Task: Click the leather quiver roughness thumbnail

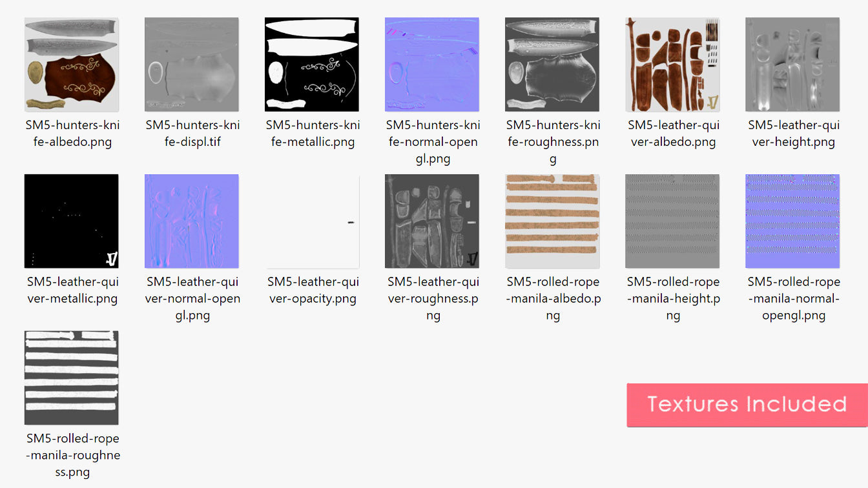Action: click(432, 221)
